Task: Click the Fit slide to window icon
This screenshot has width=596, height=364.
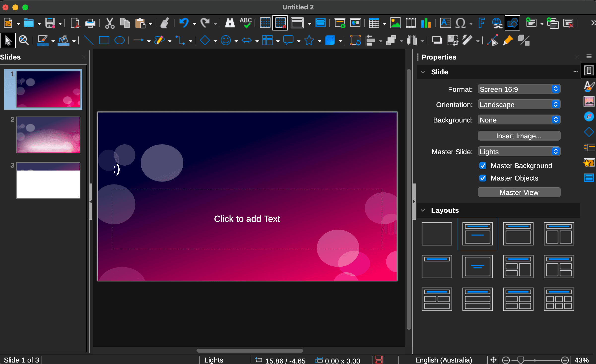Action: pos(493,360)
